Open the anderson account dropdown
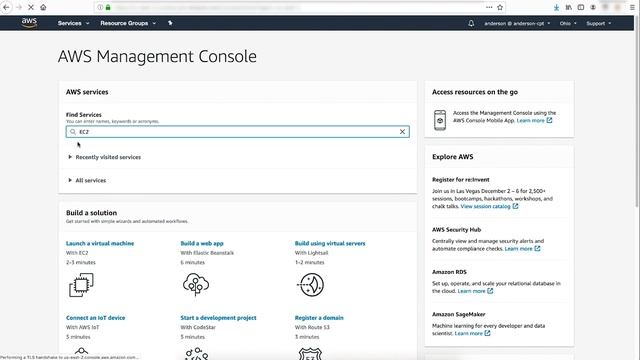Viewport: 640px width, 360px height. (517, 23)
